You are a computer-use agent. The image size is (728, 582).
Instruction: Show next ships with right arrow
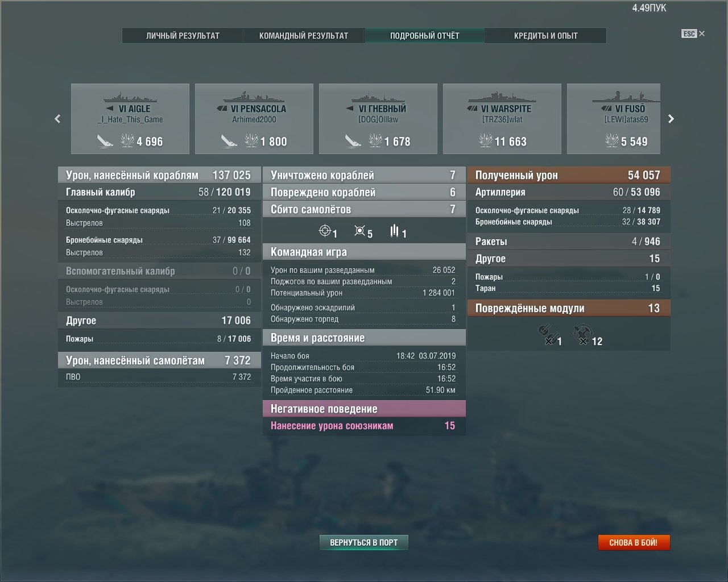671,119
